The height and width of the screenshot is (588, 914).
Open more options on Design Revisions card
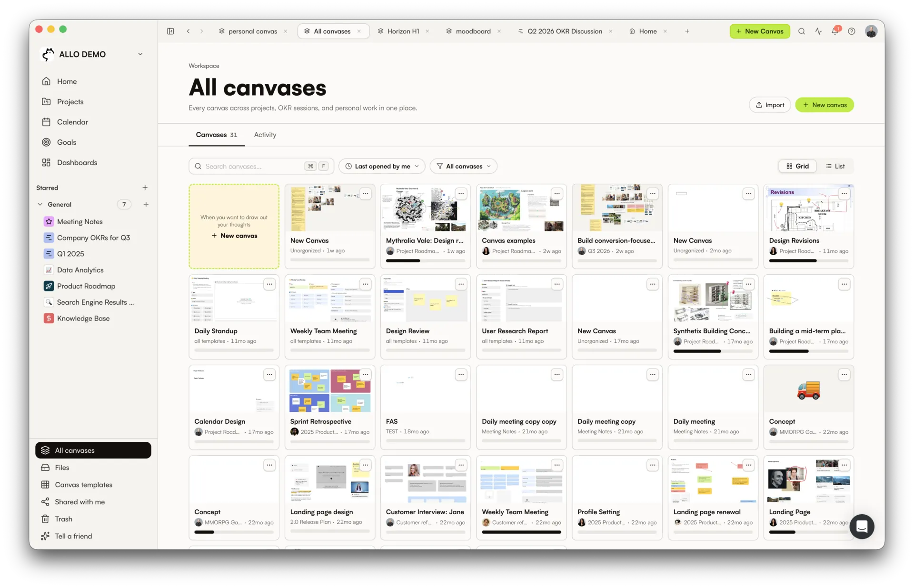[844, 194]
